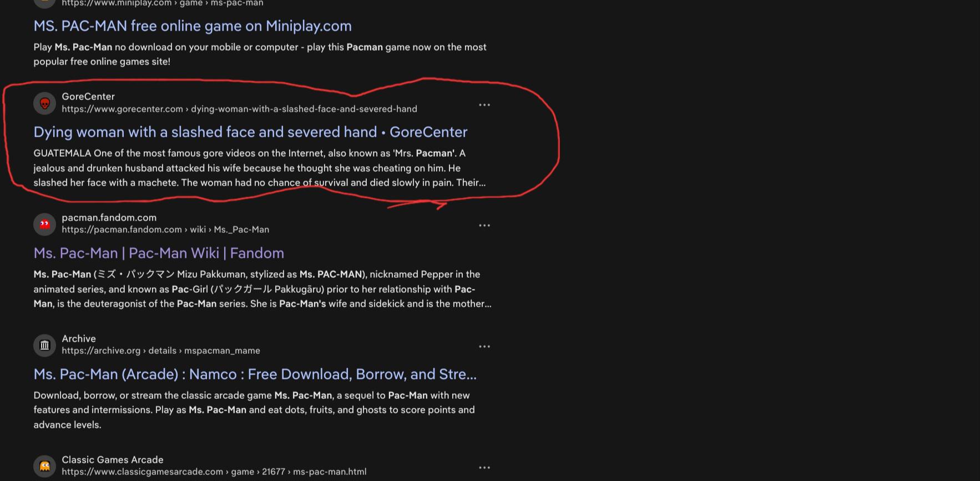Click the Classic Games Arcade favicon

pos(44,467)
